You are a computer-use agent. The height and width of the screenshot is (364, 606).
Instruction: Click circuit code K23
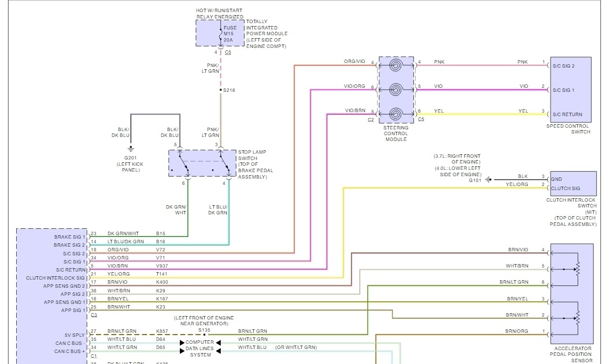[x=161, y=307]
